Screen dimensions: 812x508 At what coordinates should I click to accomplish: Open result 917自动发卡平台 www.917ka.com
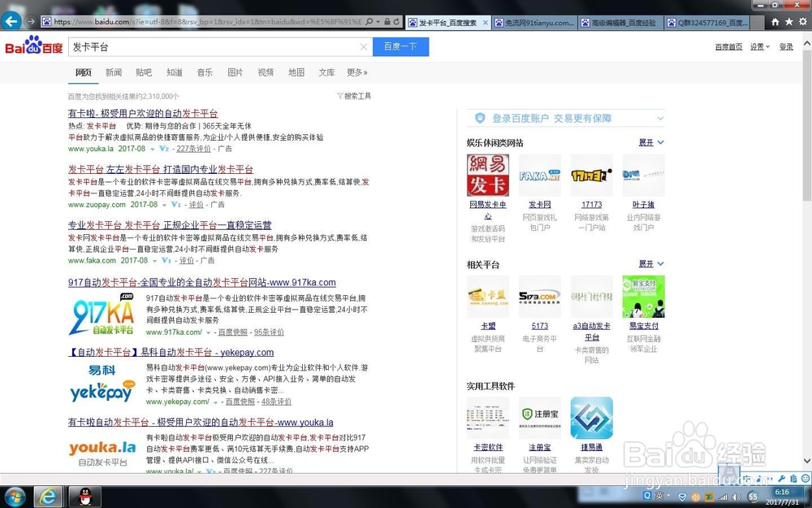point(202,283)
